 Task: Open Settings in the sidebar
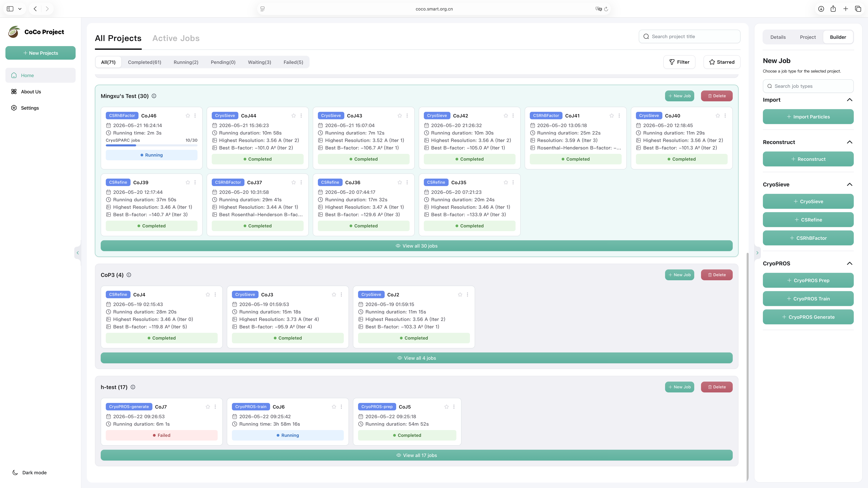(x=41, y=108)
